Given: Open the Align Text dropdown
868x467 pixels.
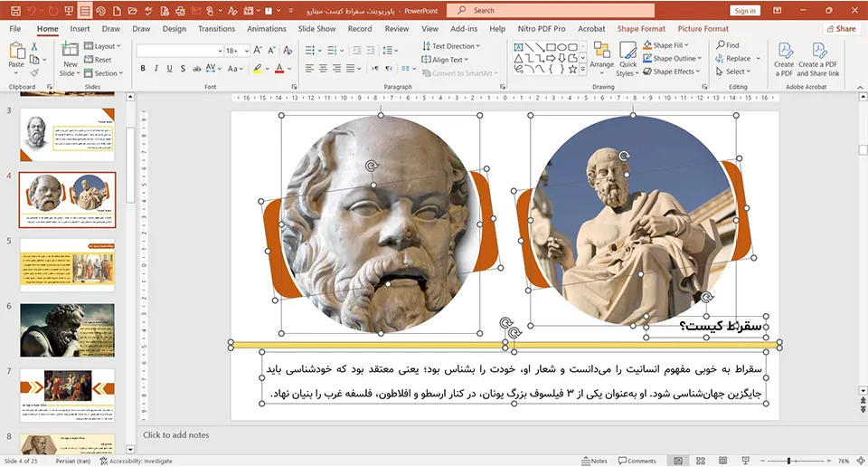Looking at the screenshot, I should [x=445, y=59].
